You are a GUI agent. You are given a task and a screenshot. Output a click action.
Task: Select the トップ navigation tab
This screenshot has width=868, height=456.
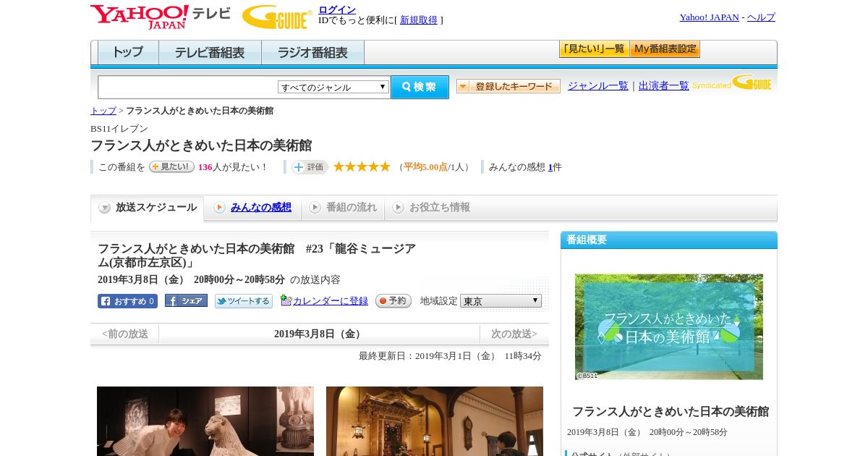tap(128, 53)
